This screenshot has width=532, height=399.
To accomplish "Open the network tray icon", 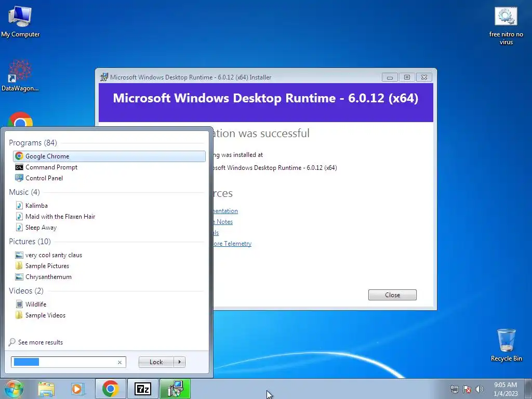I will 454,389.
